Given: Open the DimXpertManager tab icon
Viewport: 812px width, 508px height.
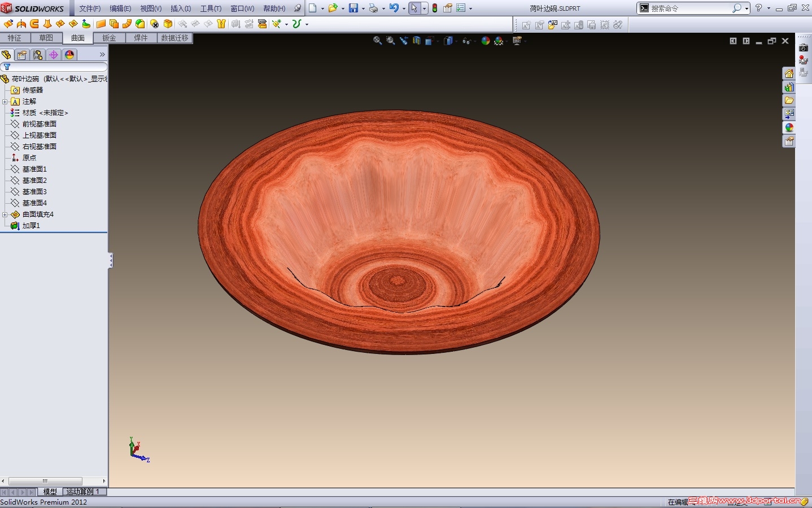Looking at the screenshot, I should pyautogui.click(x=54, y=55).
